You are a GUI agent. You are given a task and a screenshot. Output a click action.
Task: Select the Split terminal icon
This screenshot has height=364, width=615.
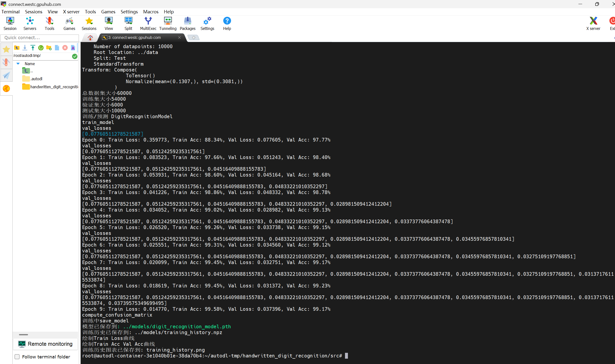(128, 24)
